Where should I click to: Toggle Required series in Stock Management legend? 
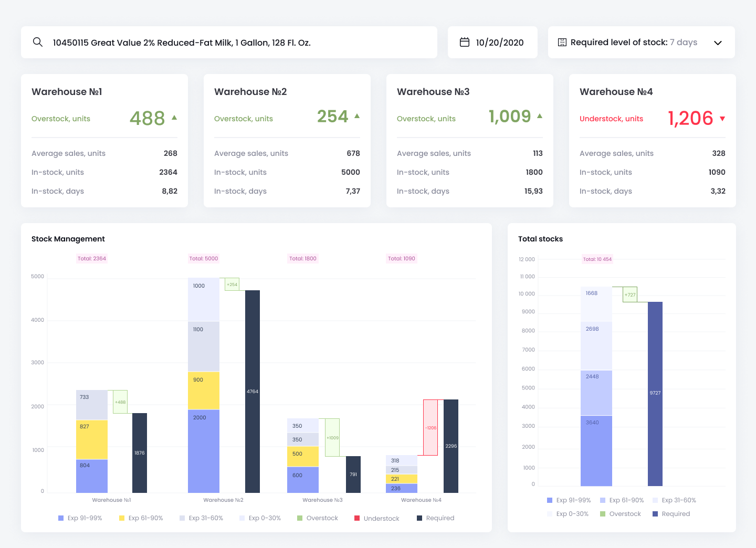(x=436, y=518)
